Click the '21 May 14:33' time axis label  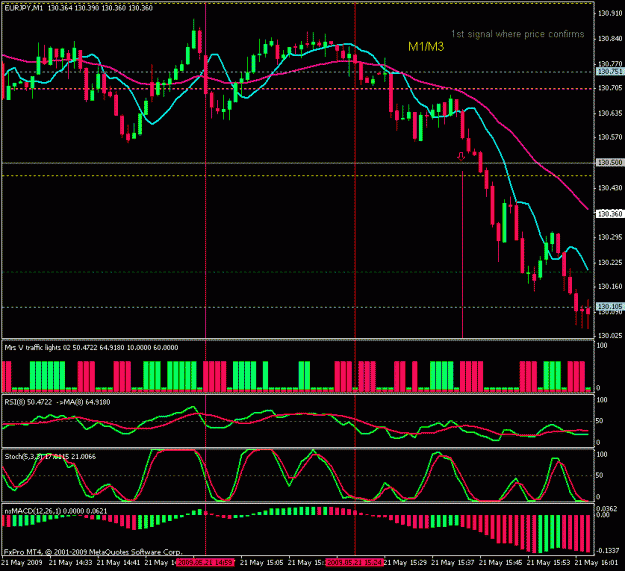coord(71,563)
